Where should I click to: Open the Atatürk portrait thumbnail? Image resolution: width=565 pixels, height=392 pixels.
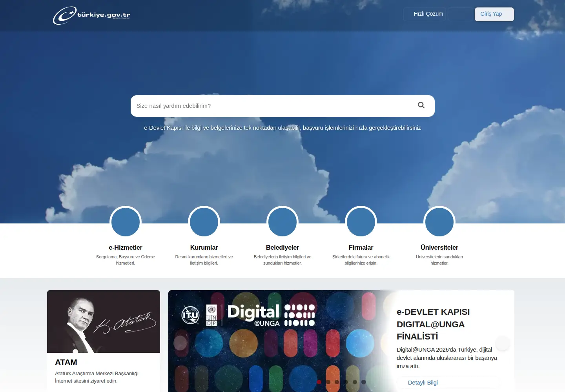click(x=104, y=321)
